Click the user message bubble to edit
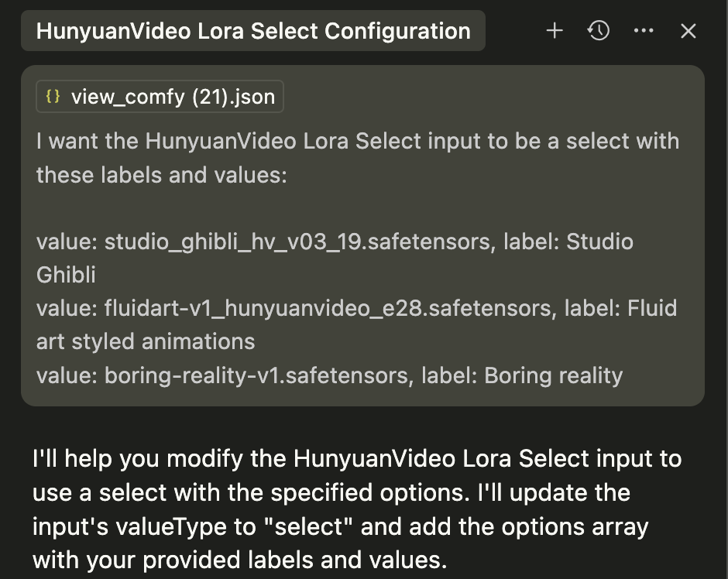 pos(362,235)
